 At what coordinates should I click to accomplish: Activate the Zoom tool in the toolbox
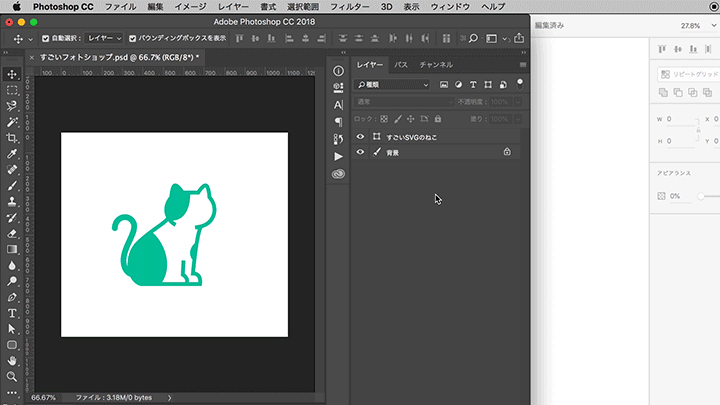tap(12, 376)
